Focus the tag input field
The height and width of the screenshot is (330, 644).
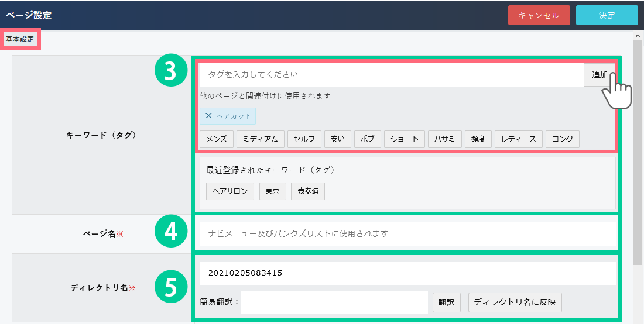point(390,75)
